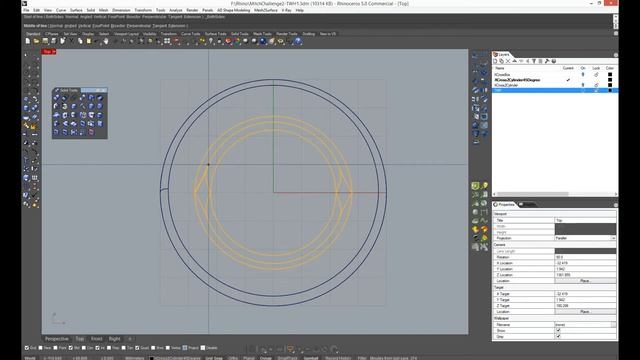Click New Layer icon in Layers panel
The image size is (640, 360).
point(495,61)
